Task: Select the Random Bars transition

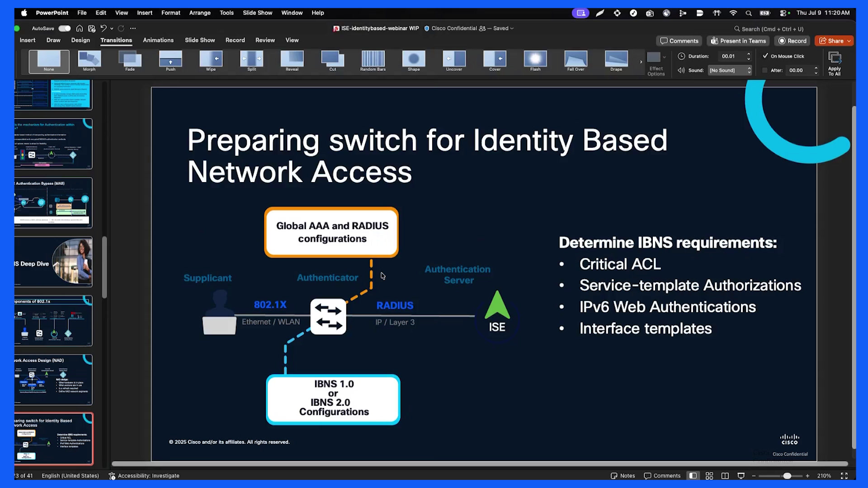Action: [373, 61]
